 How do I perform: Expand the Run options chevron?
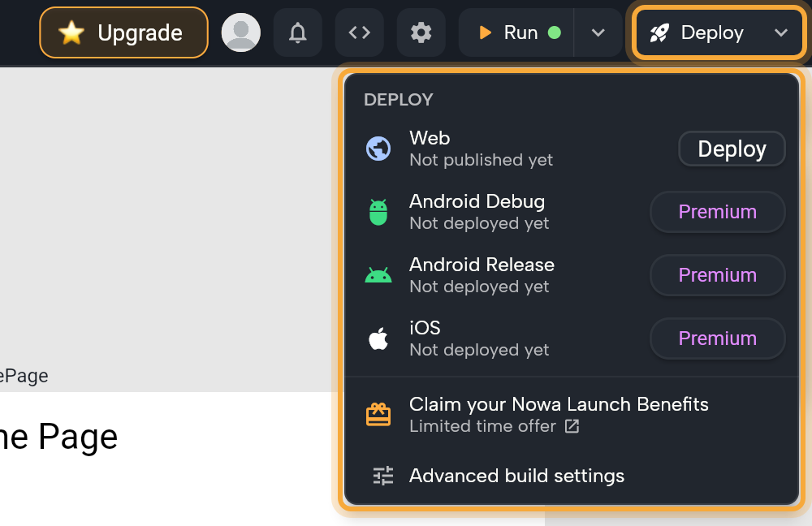[598, 32]
